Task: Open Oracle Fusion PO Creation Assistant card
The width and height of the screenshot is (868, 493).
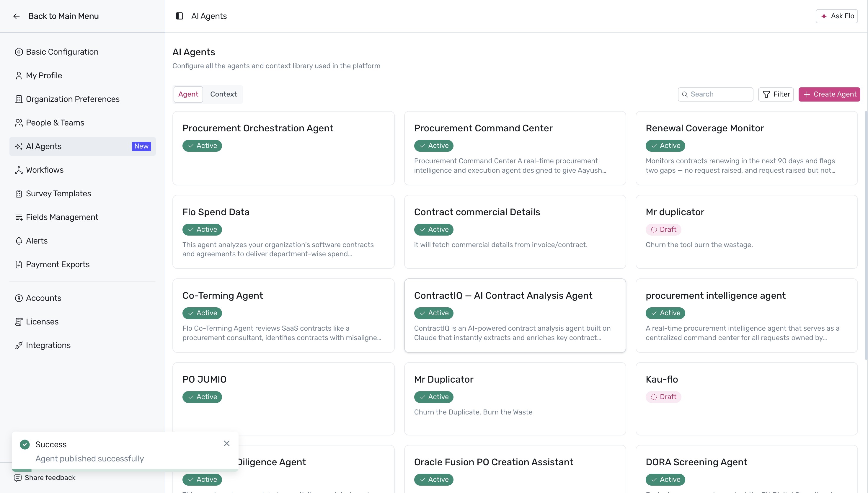Action: click(515, 469)
